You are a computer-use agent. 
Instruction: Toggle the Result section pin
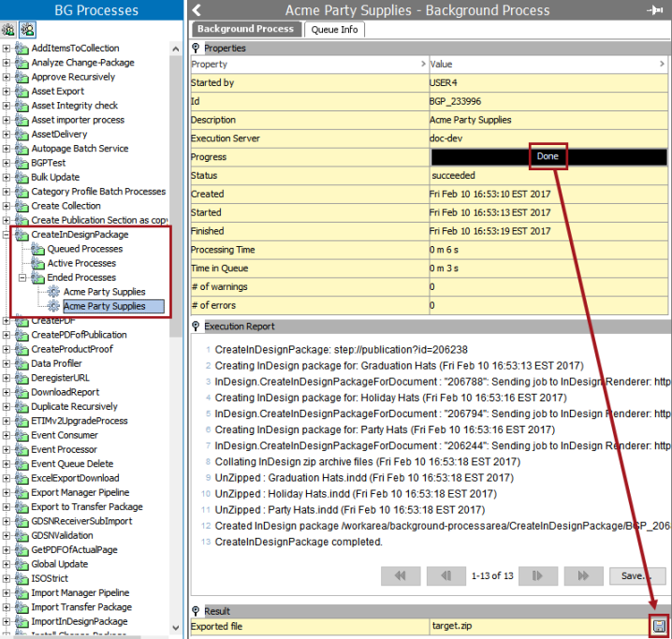click(196, 611)
